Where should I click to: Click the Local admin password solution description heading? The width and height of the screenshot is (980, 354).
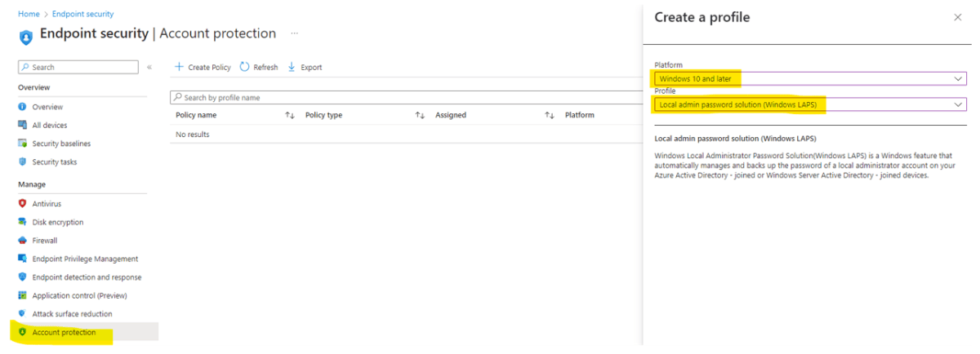pos(735,138)
